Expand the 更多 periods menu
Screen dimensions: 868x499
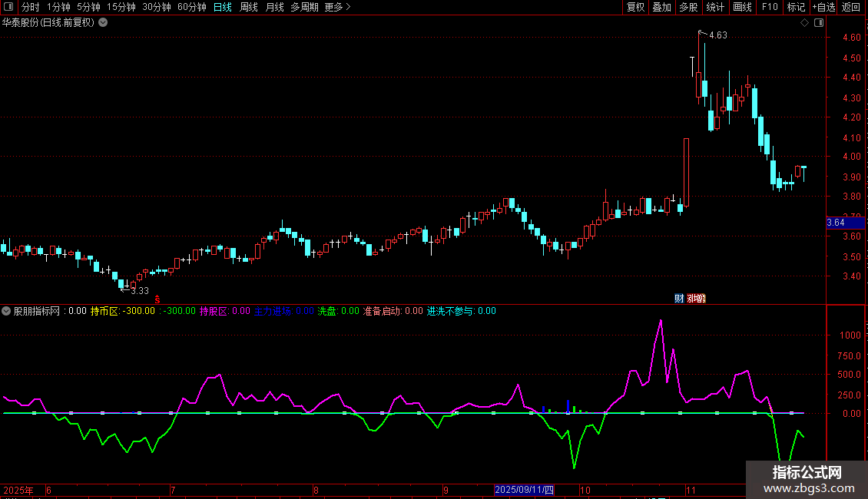[338, 7]
